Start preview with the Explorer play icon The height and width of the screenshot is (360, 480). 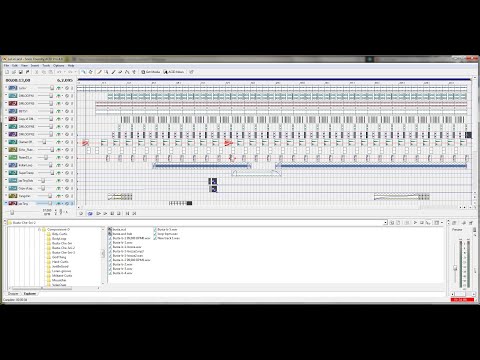point(415,223)
